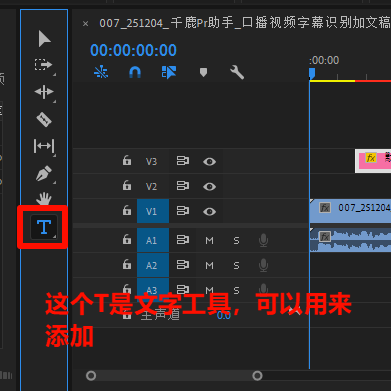Mute track A1
The height and width of the screenshot is (391, 391).
[x=209, y=240]
